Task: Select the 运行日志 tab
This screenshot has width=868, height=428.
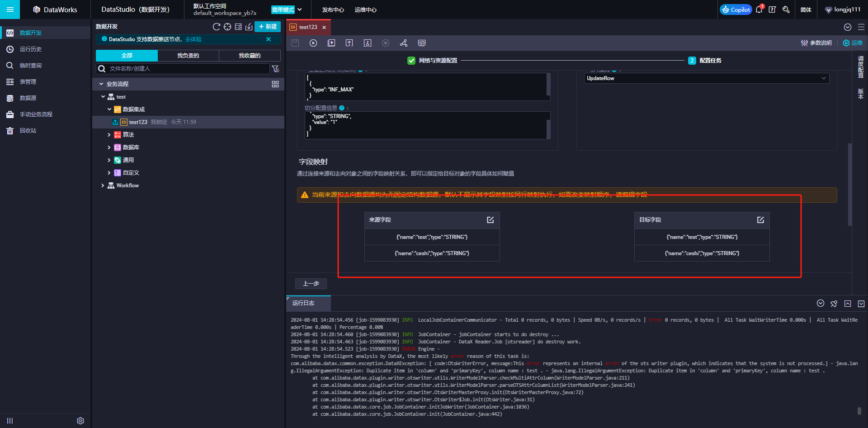Action: (308, 303)
